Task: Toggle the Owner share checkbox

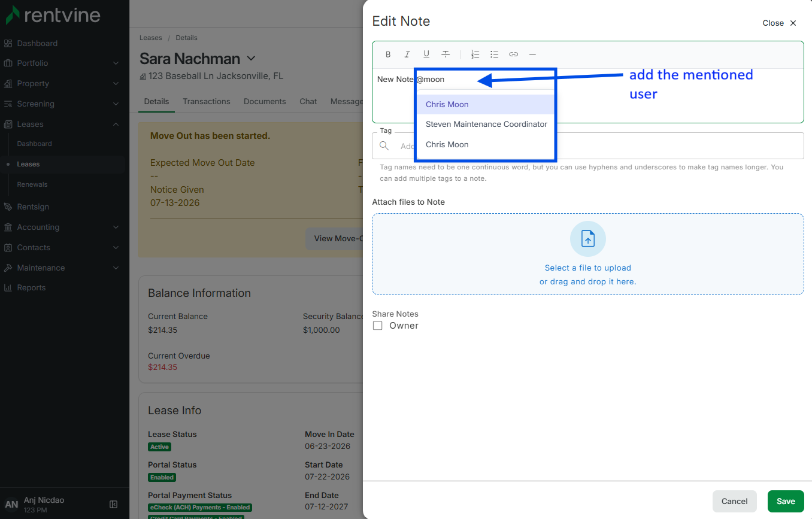Action: 378,326
